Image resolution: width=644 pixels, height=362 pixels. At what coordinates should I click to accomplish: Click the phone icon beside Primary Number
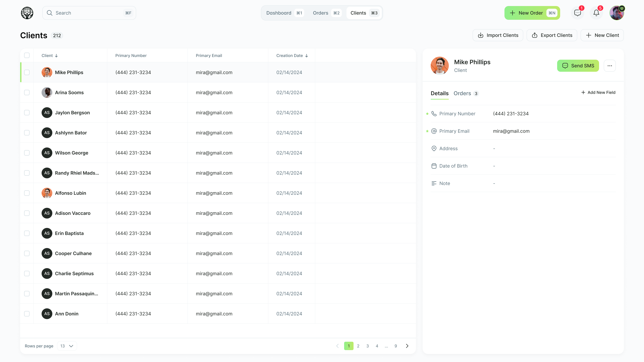tap(434, 114)
